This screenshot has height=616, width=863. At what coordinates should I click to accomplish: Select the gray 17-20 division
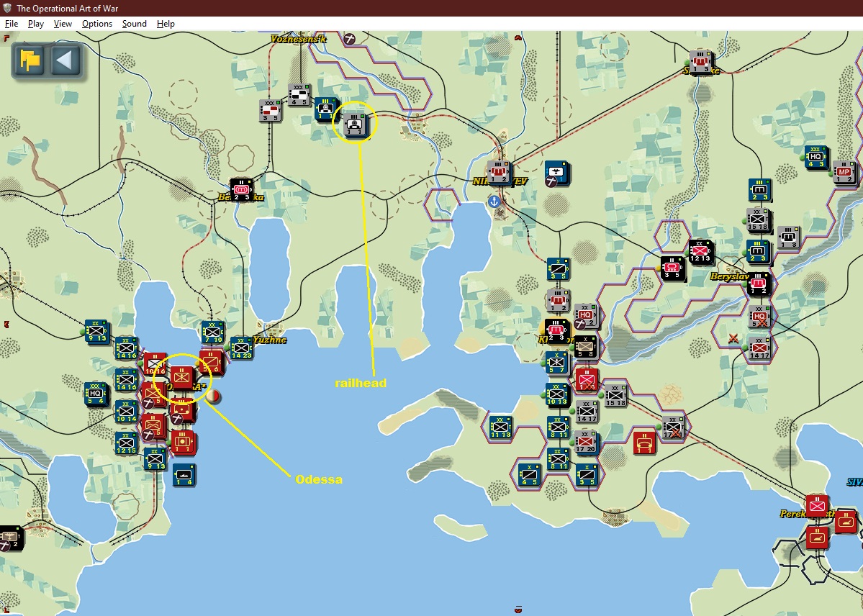tap(586, 442)
